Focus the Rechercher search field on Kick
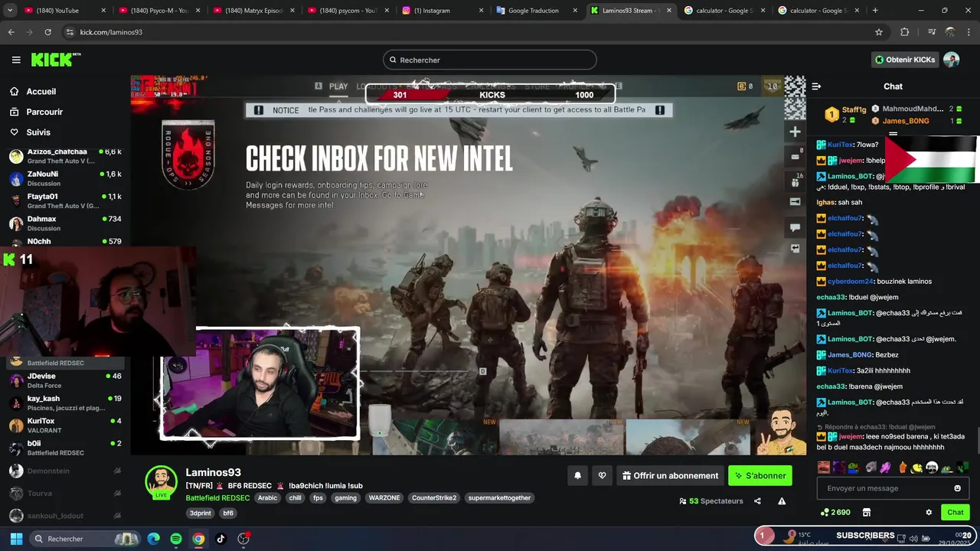The image size is (980, 551). [x=489, y=60]
